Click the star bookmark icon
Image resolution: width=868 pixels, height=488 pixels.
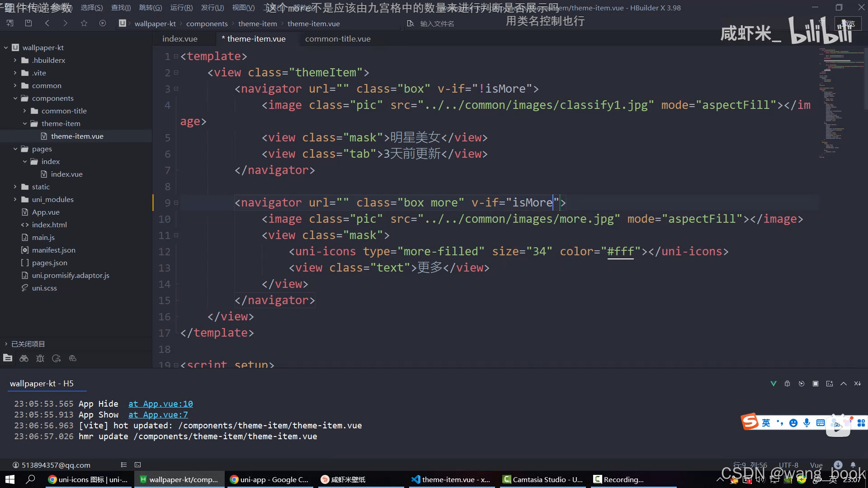pyautogui.click(x=84, y=23)
